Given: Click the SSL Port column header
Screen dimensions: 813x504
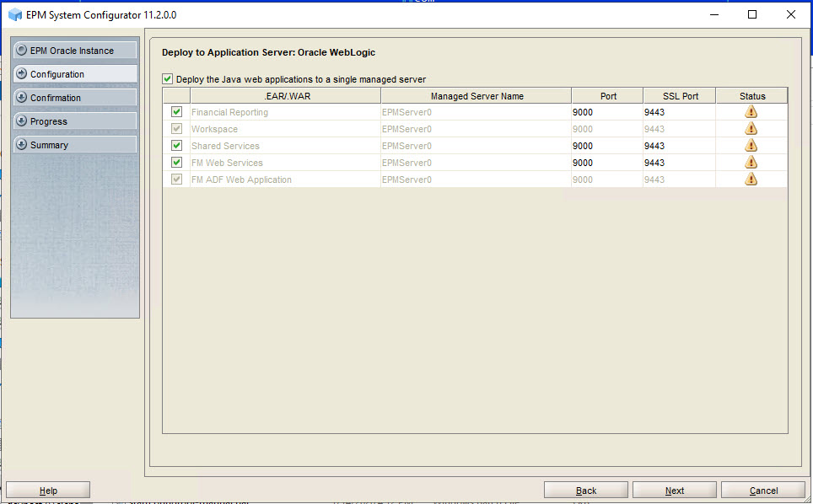Looking at the screenshot, I should point(680,96).
